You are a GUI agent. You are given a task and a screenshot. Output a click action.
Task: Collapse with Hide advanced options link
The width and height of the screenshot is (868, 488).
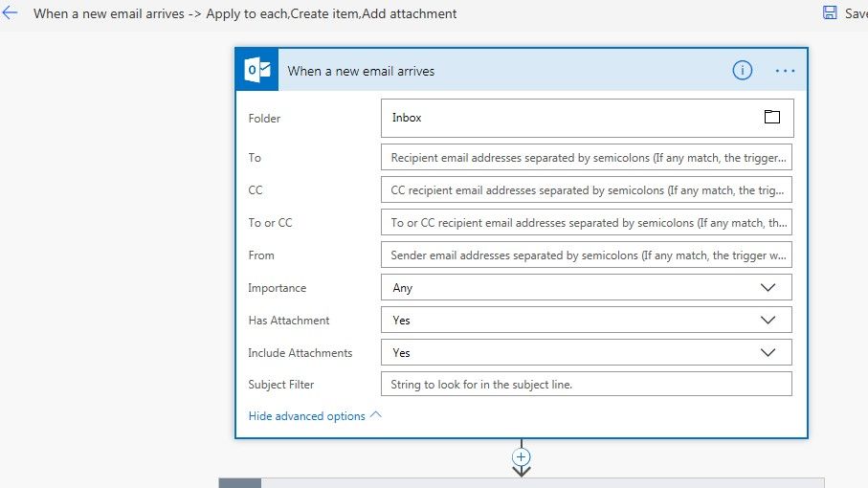coord(306,416)
